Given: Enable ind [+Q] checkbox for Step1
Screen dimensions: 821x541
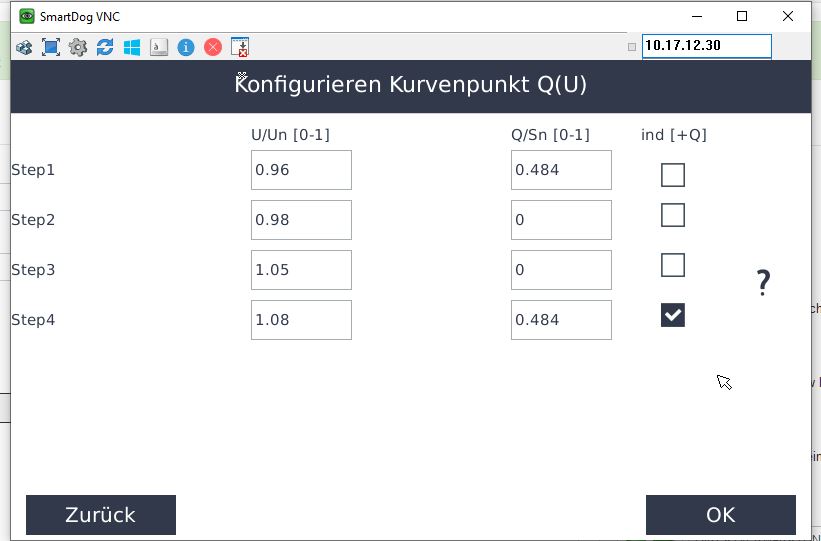Looking at the screenshot, I should [673, 175].
